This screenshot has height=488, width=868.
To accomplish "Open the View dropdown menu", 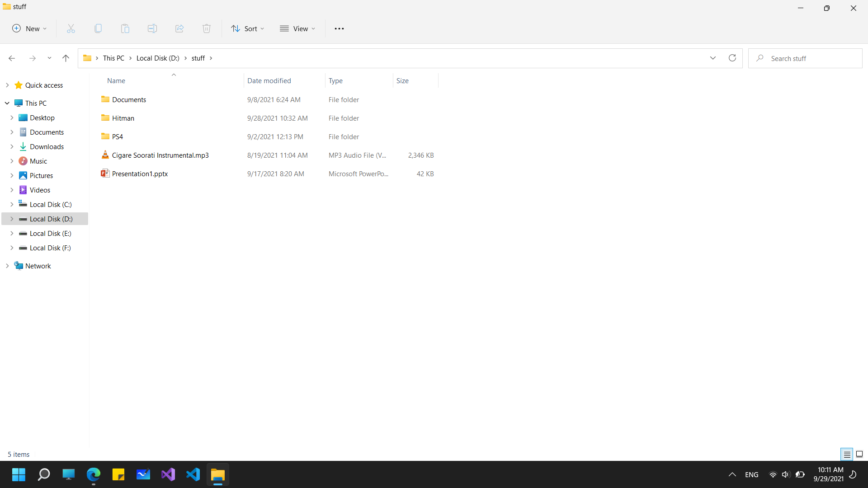I will point(297,28).
